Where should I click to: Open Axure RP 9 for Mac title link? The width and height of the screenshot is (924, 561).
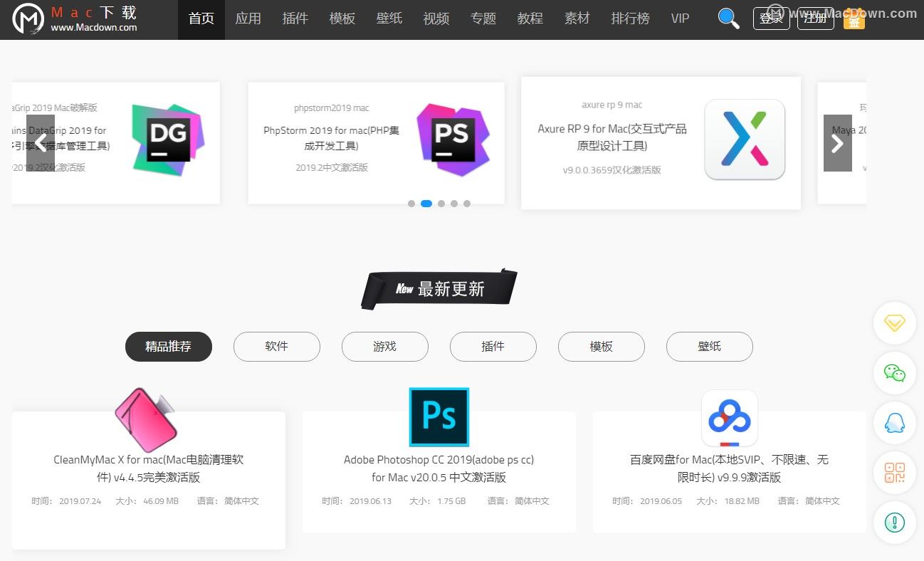click(612, 137)
